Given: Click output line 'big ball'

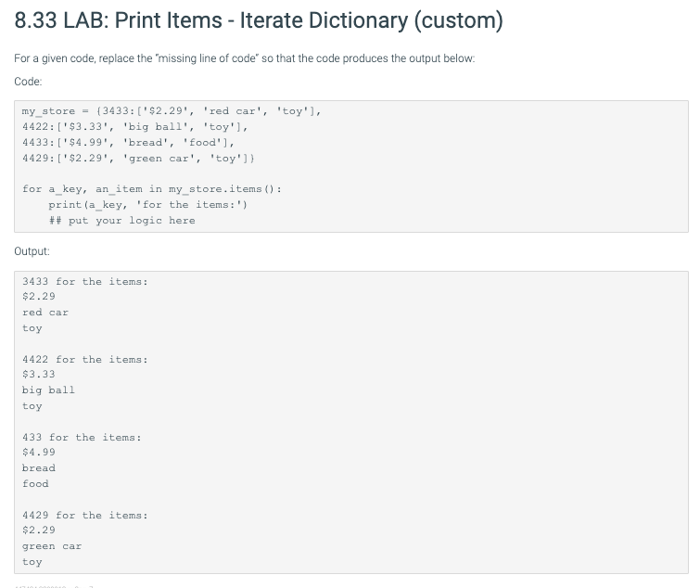Looking at the screenshot, I should [x=48, y=390].
